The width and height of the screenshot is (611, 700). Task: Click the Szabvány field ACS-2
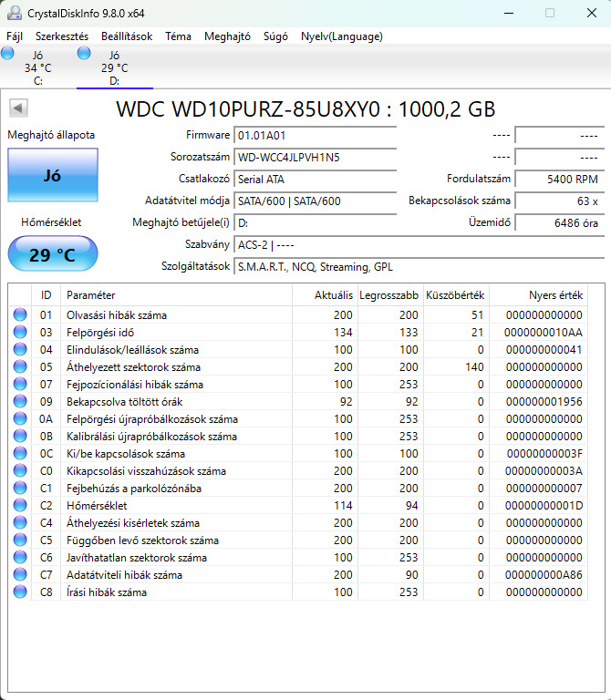[419, 244]
